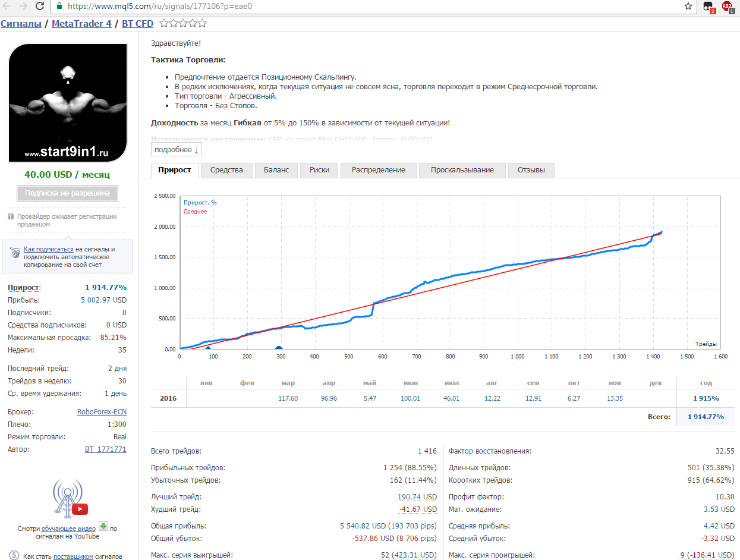Click the 'Подписка не разрешена' button

[x=67, y=193]
